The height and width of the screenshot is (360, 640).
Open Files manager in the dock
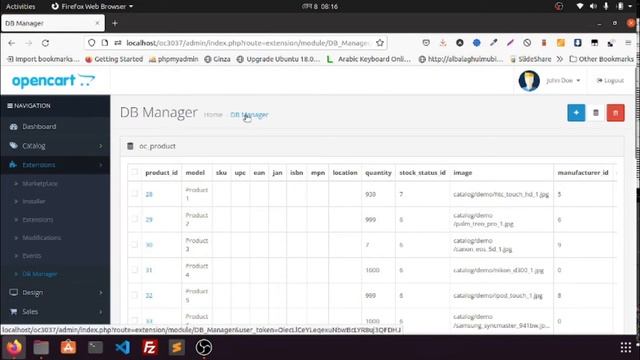click(41, 348)
